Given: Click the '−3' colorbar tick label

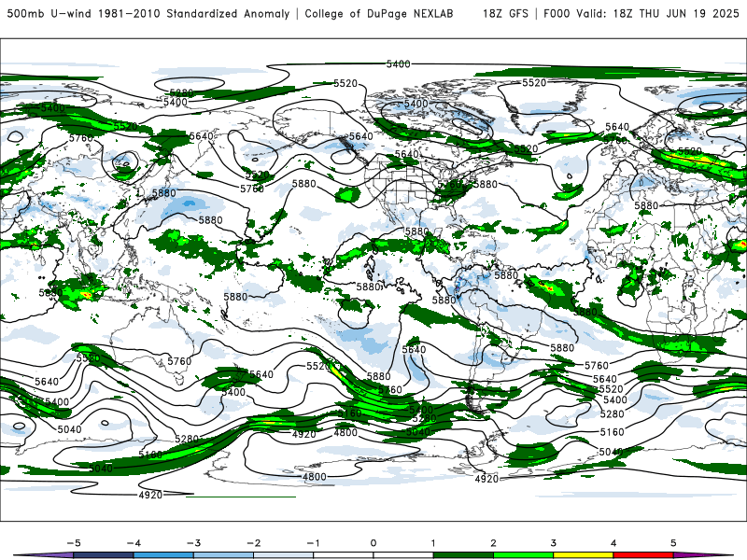Looking at the screenshot, I should click(x=193, y=543).
